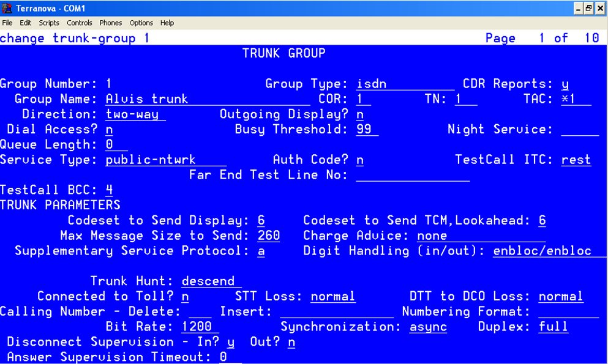
Task: Click the empty Far End Test Line No field
Action: pos(412,175)
